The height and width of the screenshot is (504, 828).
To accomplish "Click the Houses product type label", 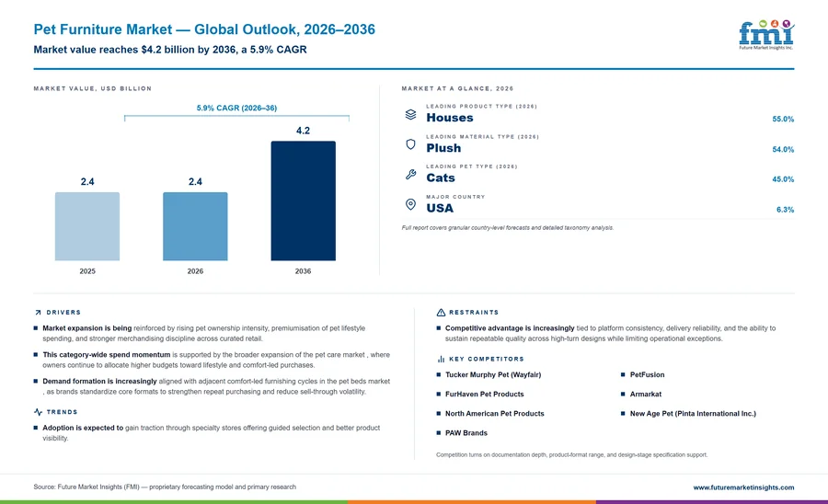I will (450, 118).
